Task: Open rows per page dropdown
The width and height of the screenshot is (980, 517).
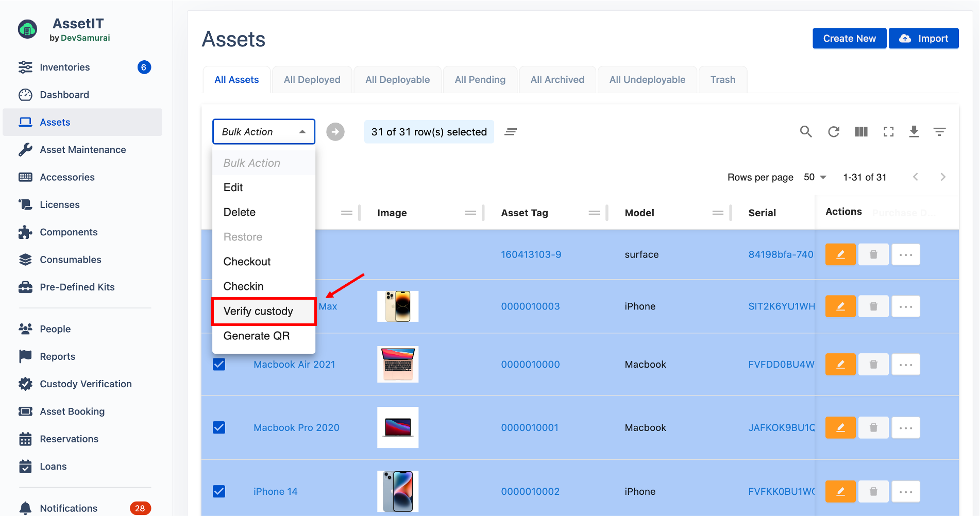Action: (x=815, y=177)
